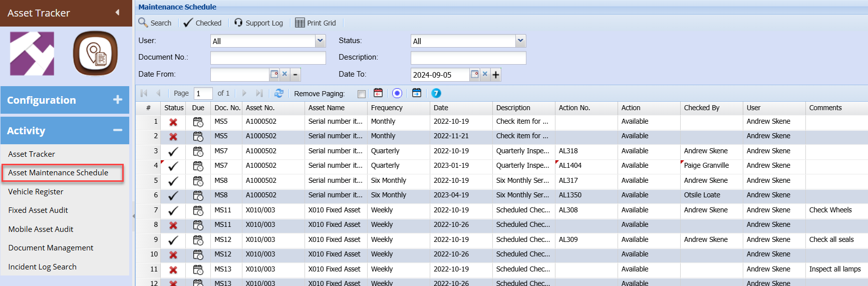This screenshot has width=868, height=286.
Task: Collapse the Activity section
Action: click(118, 130)
